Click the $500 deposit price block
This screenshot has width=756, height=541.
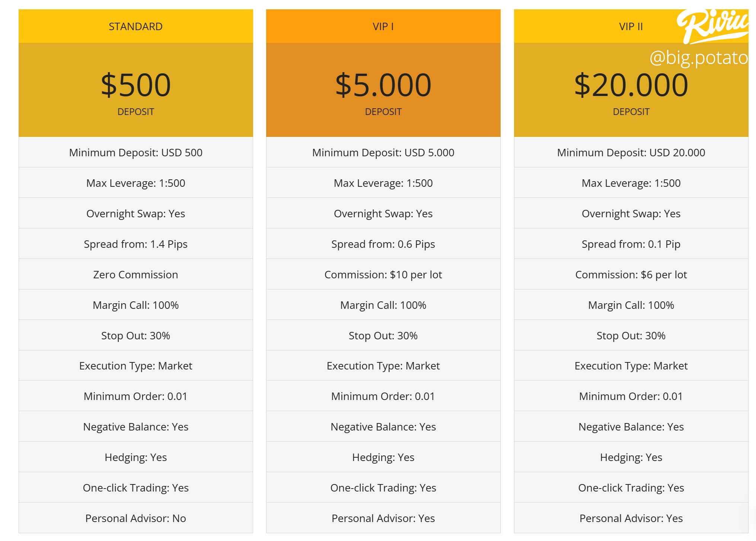[x=135, y=85]
